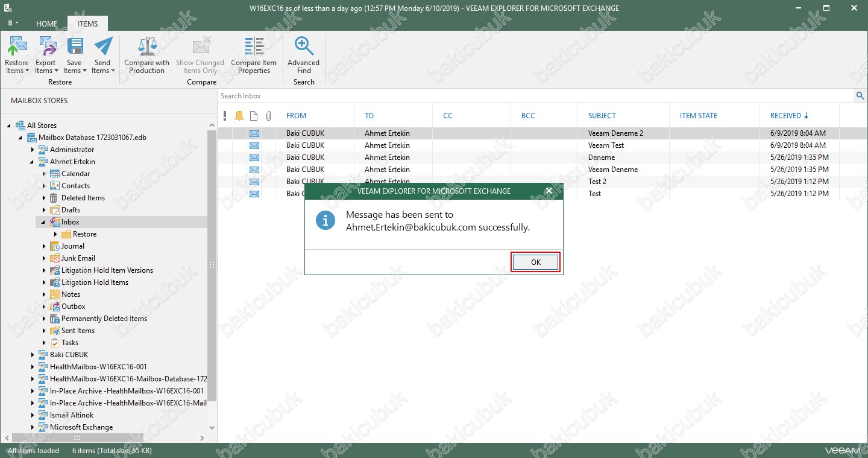Screen dimensions: 868x458
Task: Switch to the HOME ribbon tab
Action: pos(46,24)
